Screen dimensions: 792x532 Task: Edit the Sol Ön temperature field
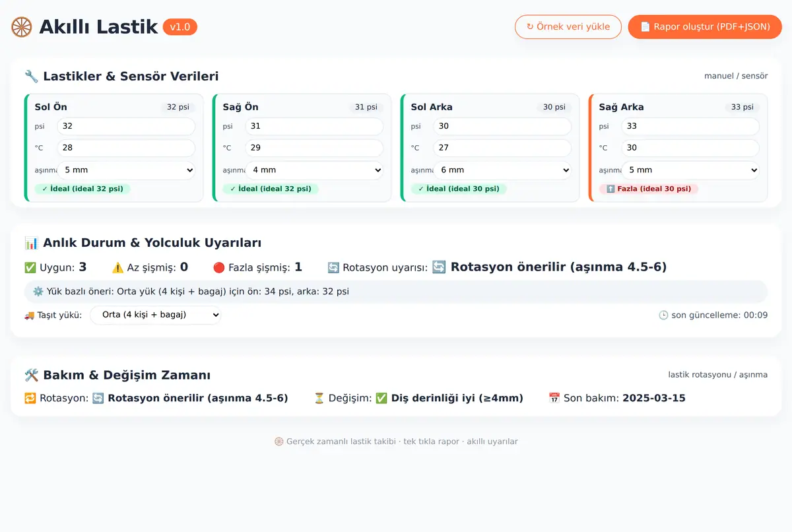click(x=126, y=148)
